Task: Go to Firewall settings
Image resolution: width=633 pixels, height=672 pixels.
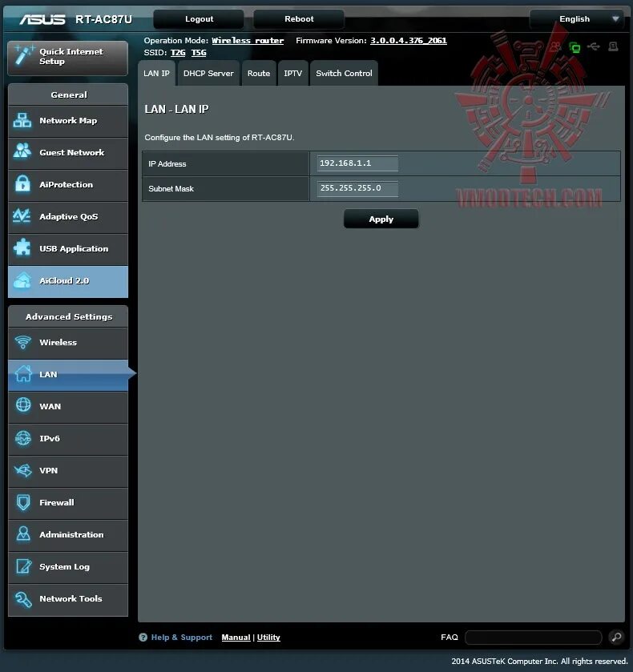Action: [68, 503]
